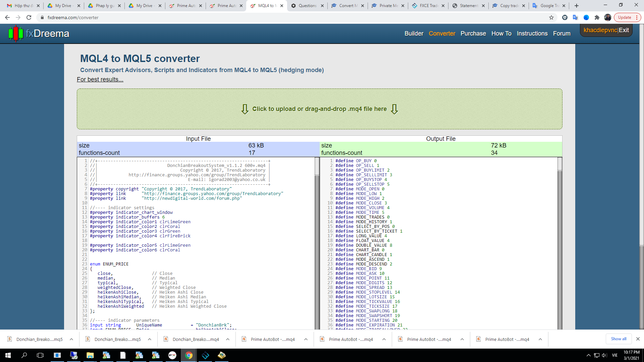Click the network icon in system tray
Screen dimensions: 644x362
coord(596,355)
